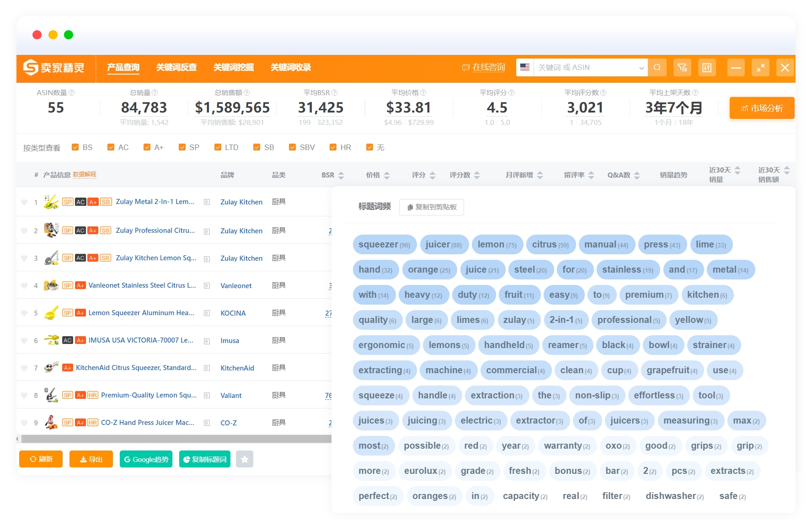Disable the A+ type checkbox

click(147, 147)
